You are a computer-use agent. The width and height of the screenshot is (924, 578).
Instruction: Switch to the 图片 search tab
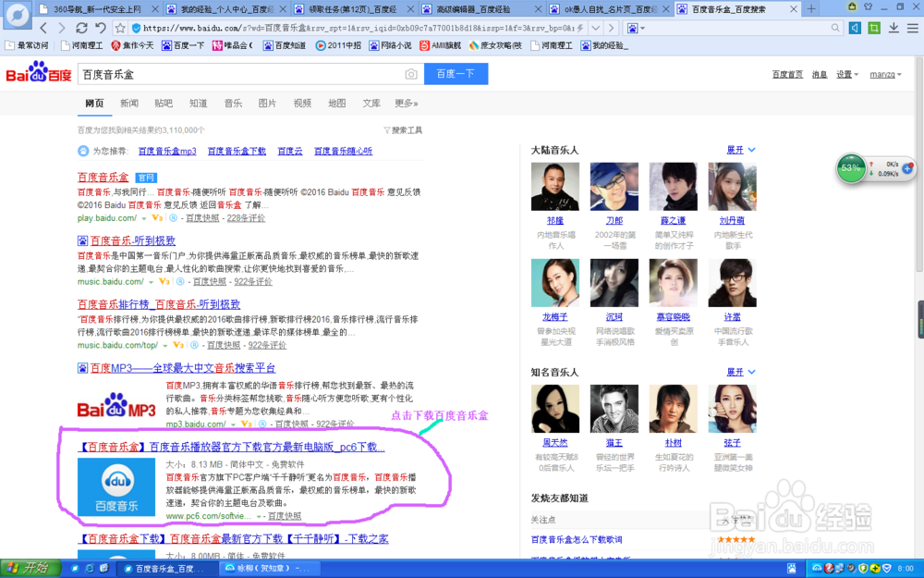(268, 104)
